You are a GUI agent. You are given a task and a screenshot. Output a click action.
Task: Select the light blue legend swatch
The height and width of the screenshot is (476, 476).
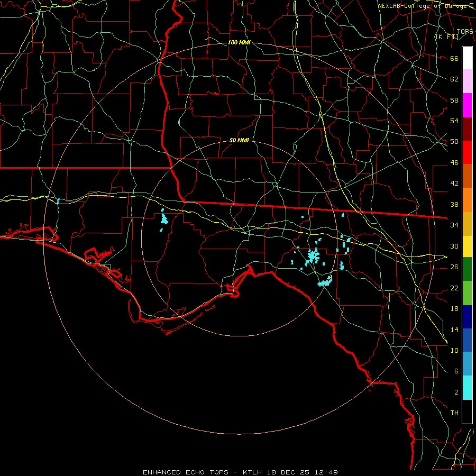tap(467, 364)
